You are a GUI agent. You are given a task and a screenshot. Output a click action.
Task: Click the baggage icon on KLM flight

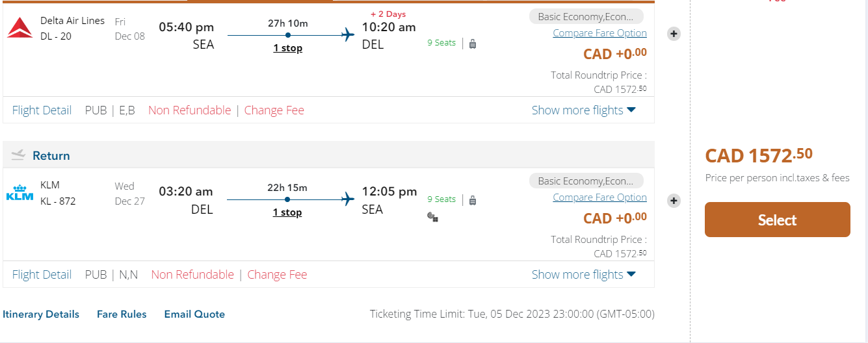pyautogui.click(x=473, y=200)
